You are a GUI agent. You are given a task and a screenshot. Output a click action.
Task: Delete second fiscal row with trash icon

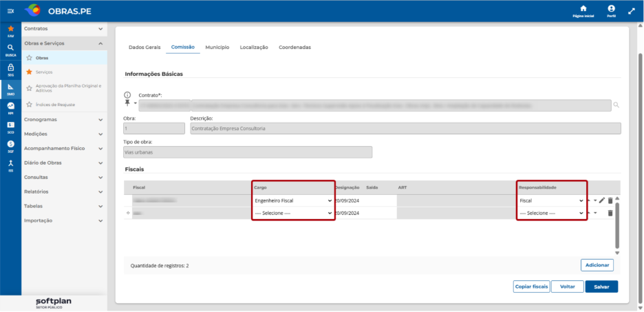point(610,213)
